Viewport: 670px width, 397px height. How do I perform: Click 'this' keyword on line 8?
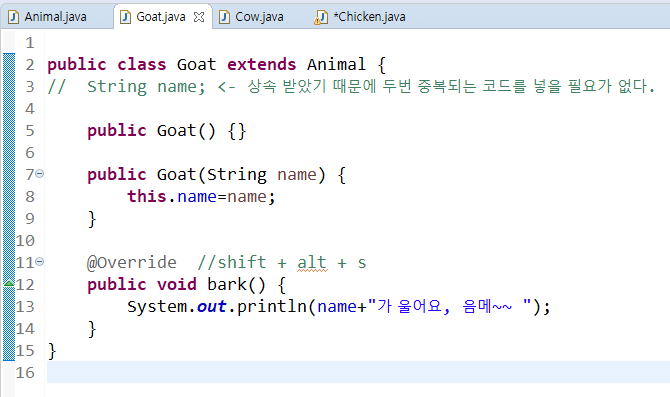[x=147, y=197]
